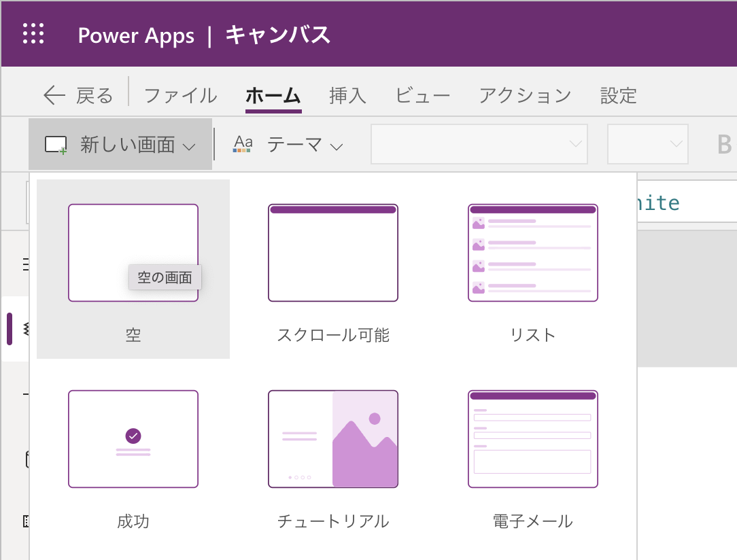
Task: Open the ファイル menu tab
Action: [x=180, y=96]
